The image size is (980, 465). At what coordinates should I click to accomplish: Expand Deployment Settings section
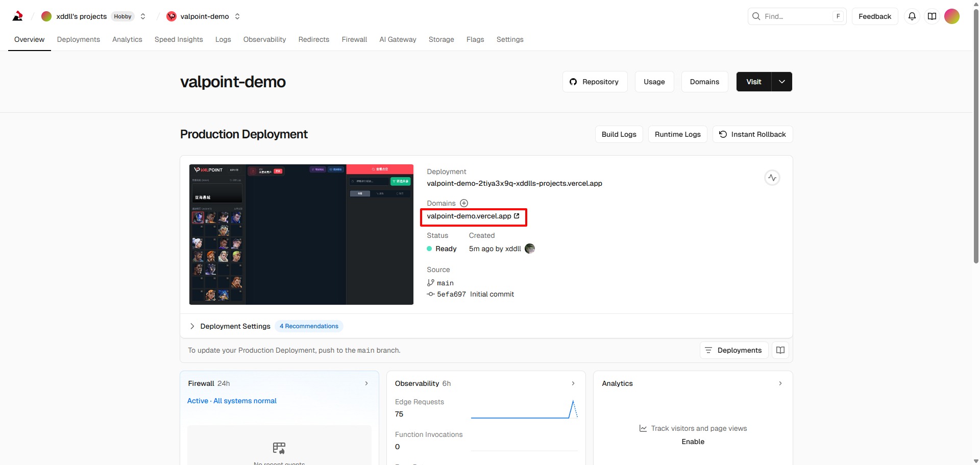tap(192, 326)
